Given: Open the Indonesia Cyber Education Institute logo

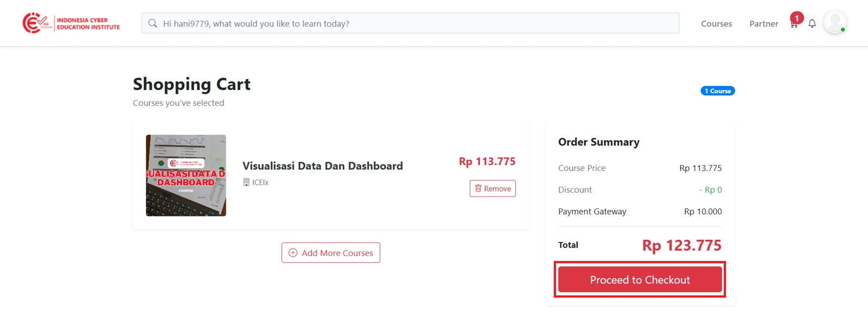Looking at the screenshot, I should (x=71, y=23).
